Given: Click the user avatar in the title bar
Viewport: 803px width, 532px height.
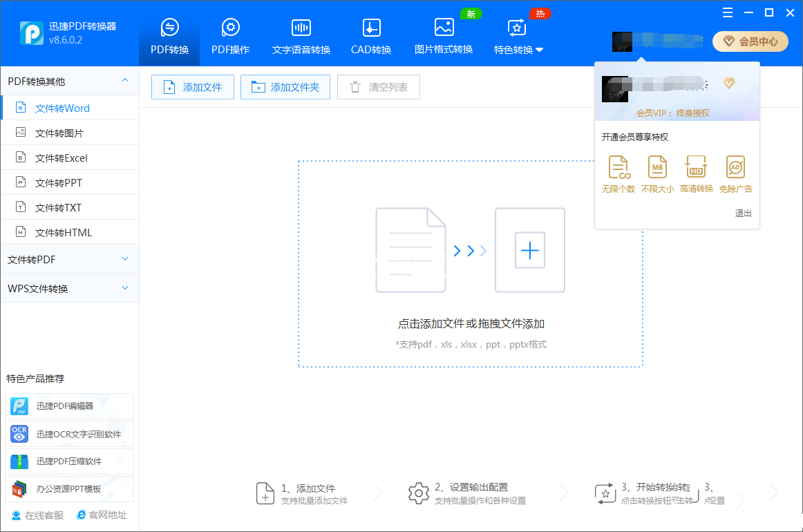Looking at the screenshot, I should pos(622,41).
